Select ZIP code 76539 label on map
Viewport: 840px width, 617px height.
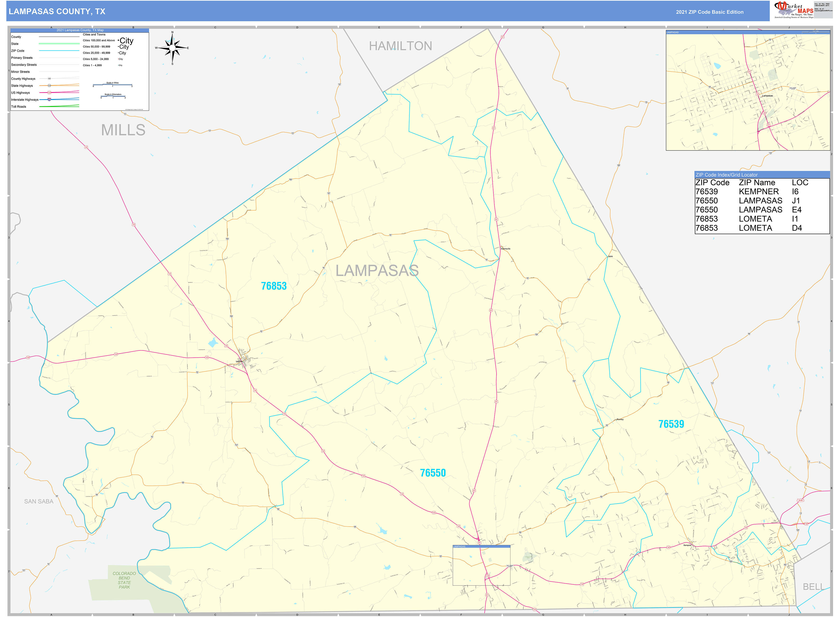(671, 424)
